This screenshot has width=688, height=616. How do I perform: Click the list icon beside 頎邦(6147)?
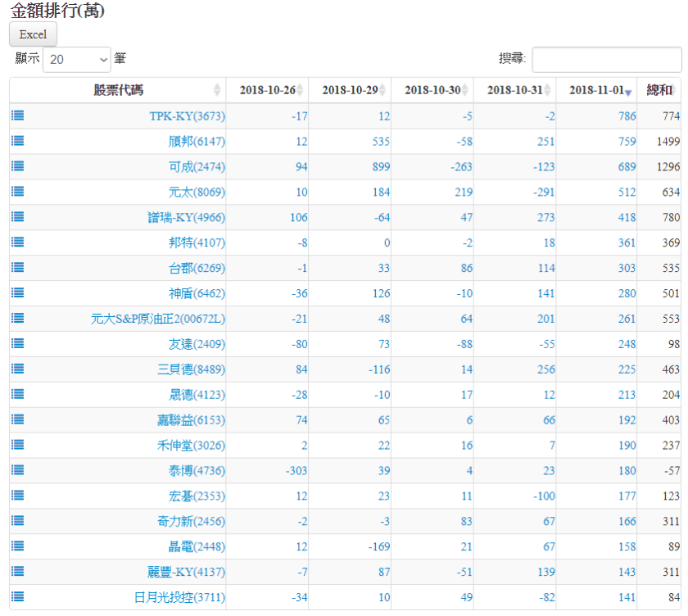tap(17, 141)
